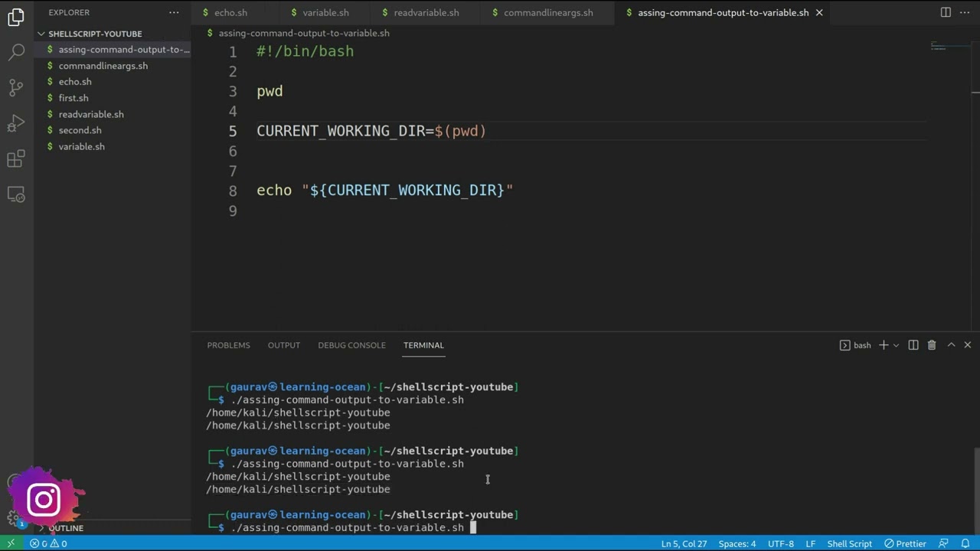The width and height of the screenshot is (980, 551).
Task: Kill the terminal with trash icon
Action: pyautogui.click(x=932, y=345)
